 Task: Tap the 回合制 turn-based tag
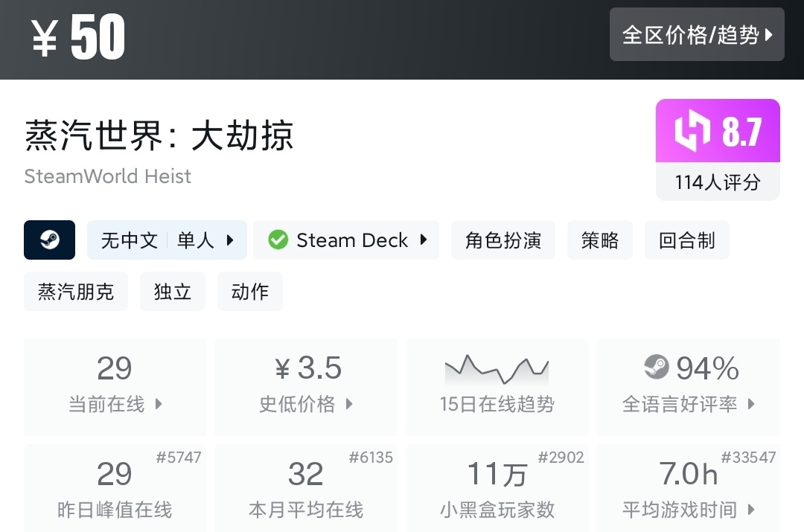[686, 240]
